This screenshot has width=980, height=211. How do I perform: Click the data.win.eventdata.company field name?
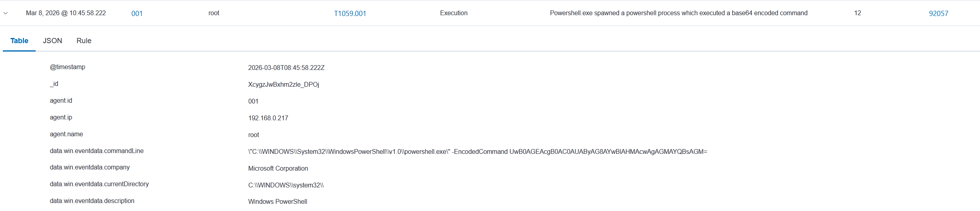point(90,167)
